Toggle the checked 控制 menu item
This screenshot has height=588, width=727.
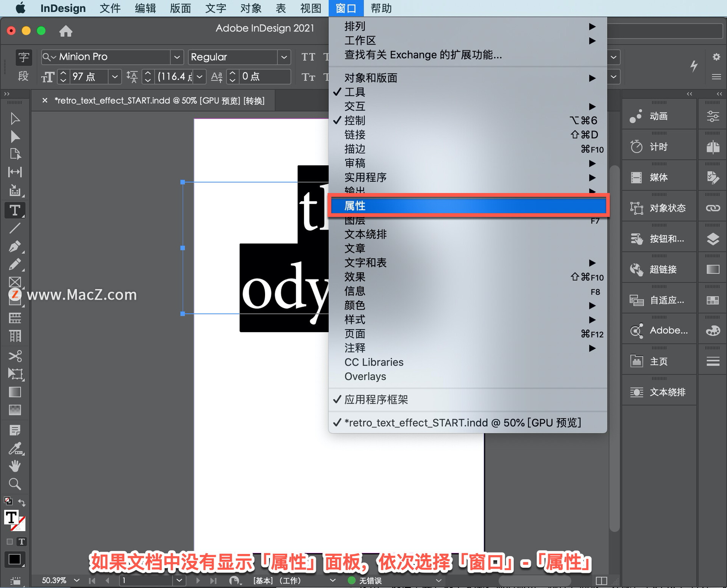point(468,120)
